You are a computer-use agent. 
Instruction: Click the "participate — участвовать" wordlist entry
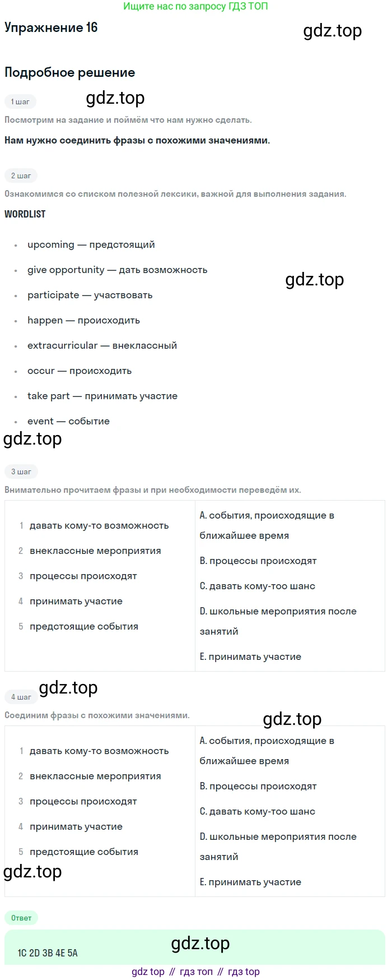[90, 295]
